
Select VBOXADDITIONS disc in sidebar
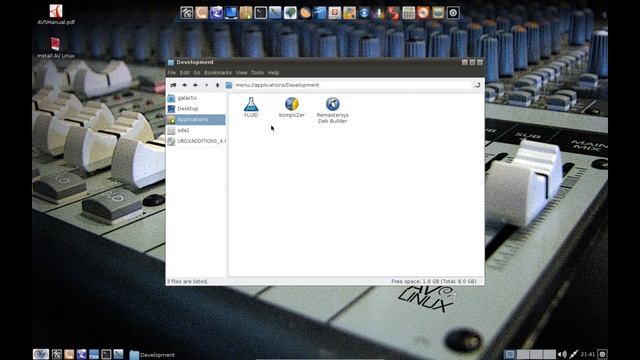tap(196, 141)
